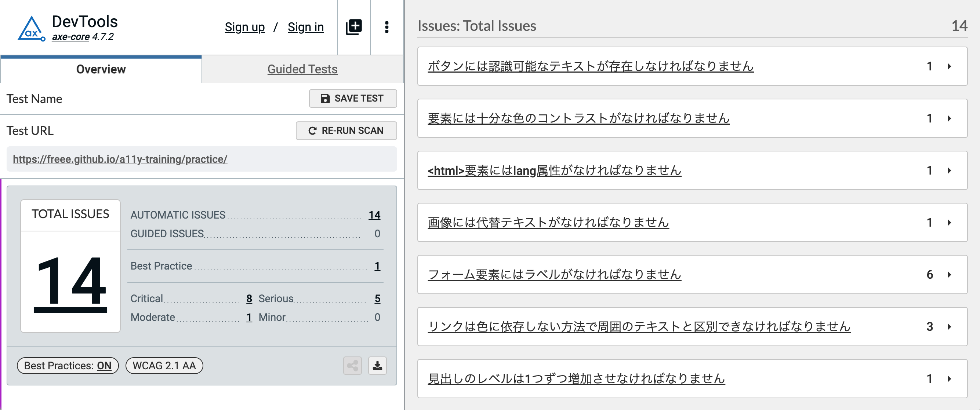The image size is (980, 410).
Task: Click the Critical issues count of 8
Action: coord(249,298)
